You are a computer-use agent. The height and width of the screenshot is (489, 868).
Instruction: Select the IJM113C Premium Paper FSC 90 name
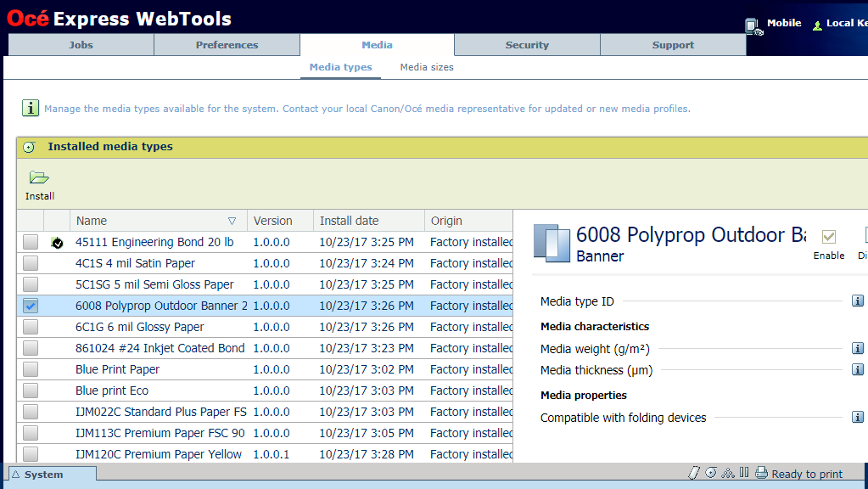point(160,433)
